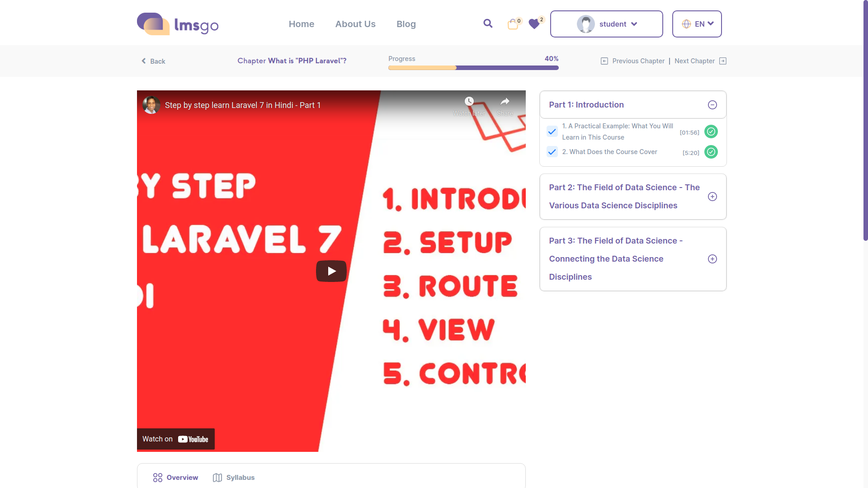
Task: Click green completed badge for lesson 1
Action: pyautogui.click(x=711, y=131)
